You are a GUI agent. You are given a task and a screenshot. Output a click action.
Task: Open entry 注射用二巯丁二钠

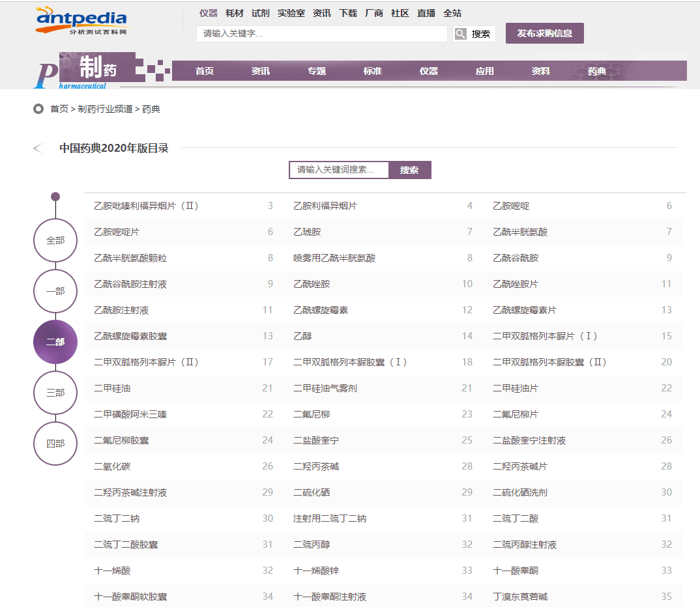click(x=330, y=518)
